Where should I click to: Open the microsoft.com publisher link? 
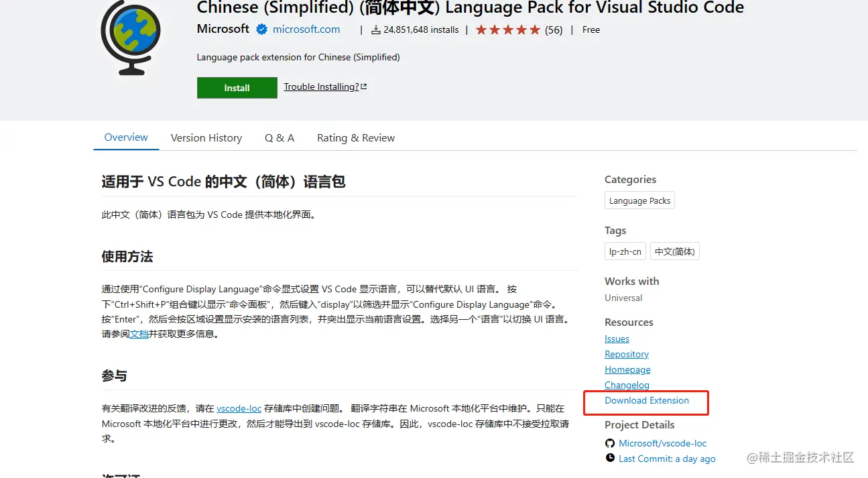pos(306,29)
